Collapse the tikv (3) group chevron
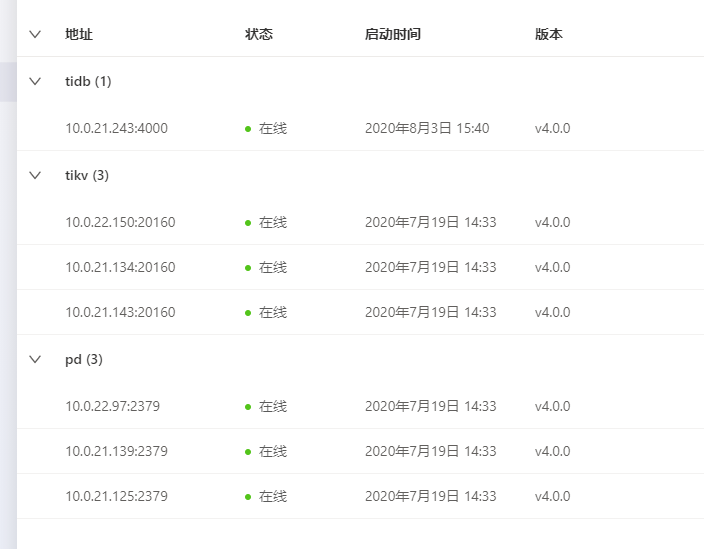 pos(36,175)
